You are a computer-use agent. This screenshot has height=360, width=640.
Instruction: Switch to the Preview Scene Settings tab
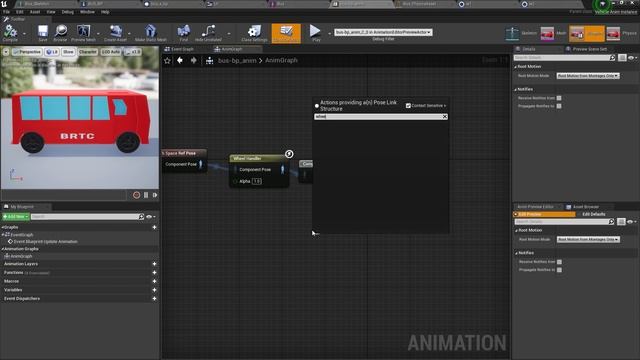[x=589, y=49]
